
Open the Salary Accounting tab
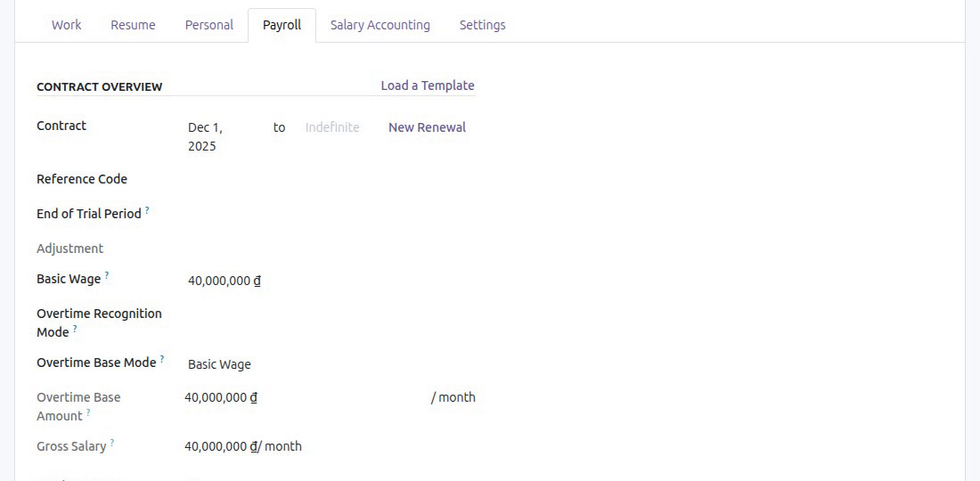380,25
